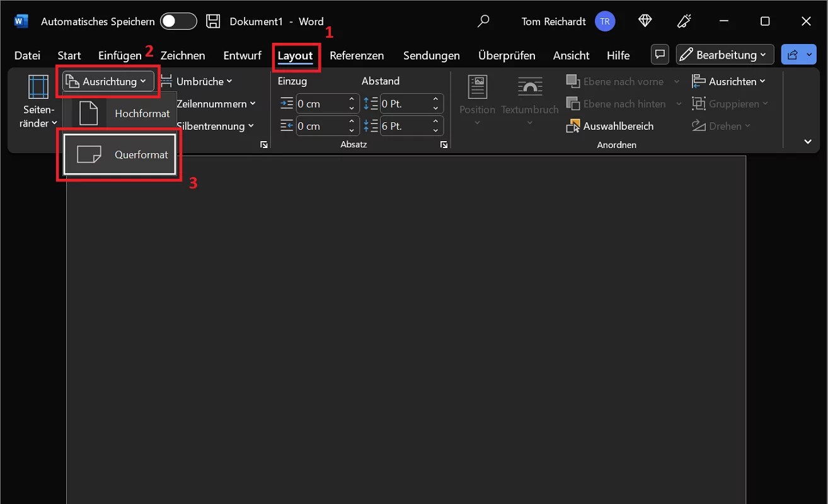This screenshot has width=828, height=504.
Task: Switch to the Sendungen tab
Action: coord(432,55)
